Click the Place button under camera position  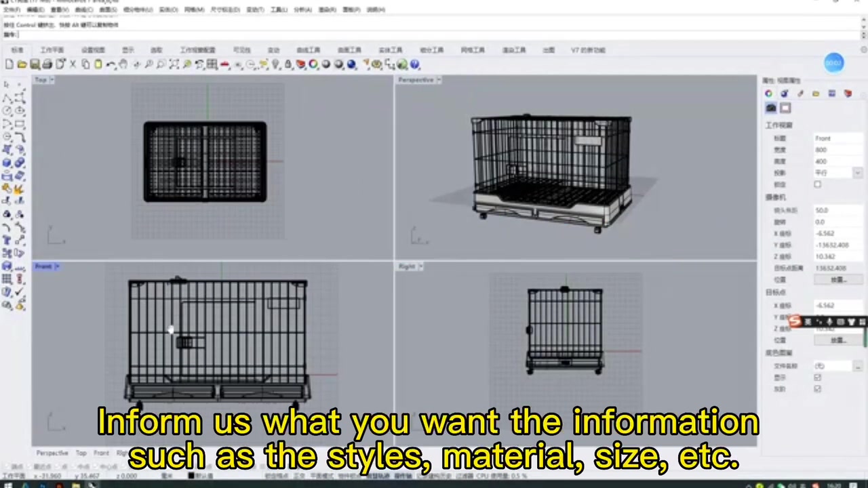(x=838, y=279)
